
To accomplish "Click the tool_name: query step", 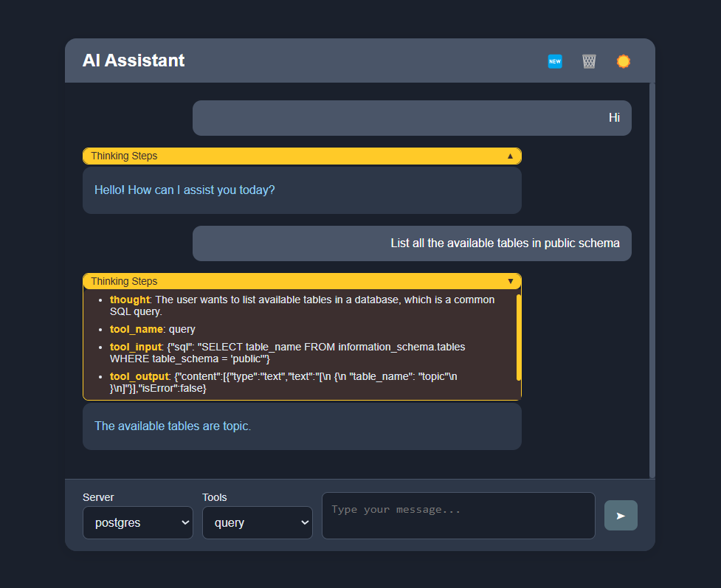I will (153, 329).
